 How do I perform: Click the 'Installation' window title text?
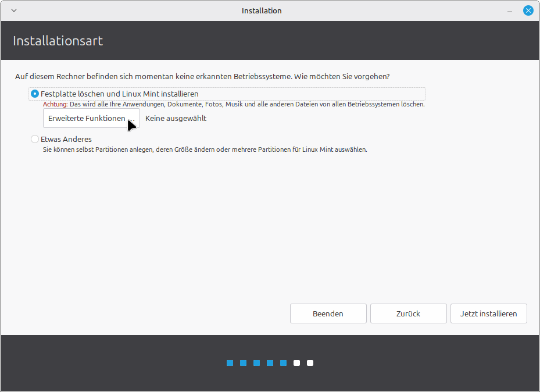coord(262,10)
